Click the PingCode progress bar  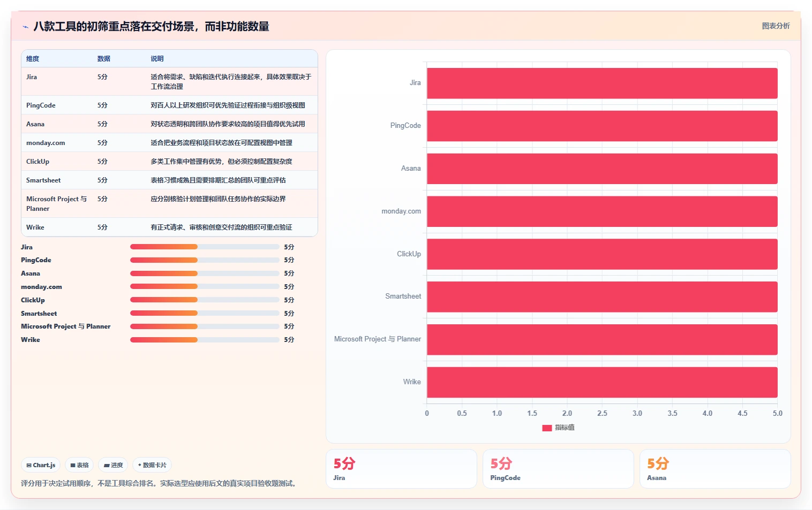click(x=205, y=260)
